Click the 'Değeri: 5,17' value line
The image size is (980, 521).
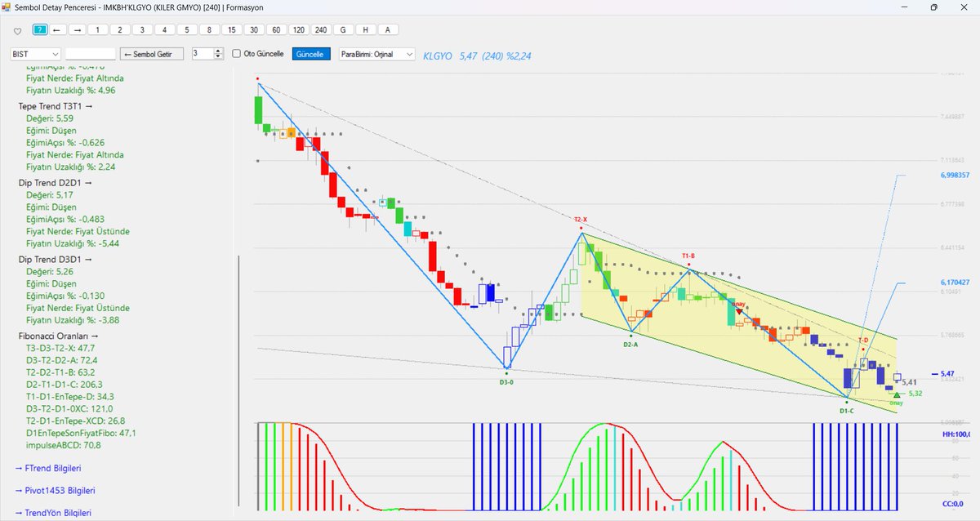point(50,195)
